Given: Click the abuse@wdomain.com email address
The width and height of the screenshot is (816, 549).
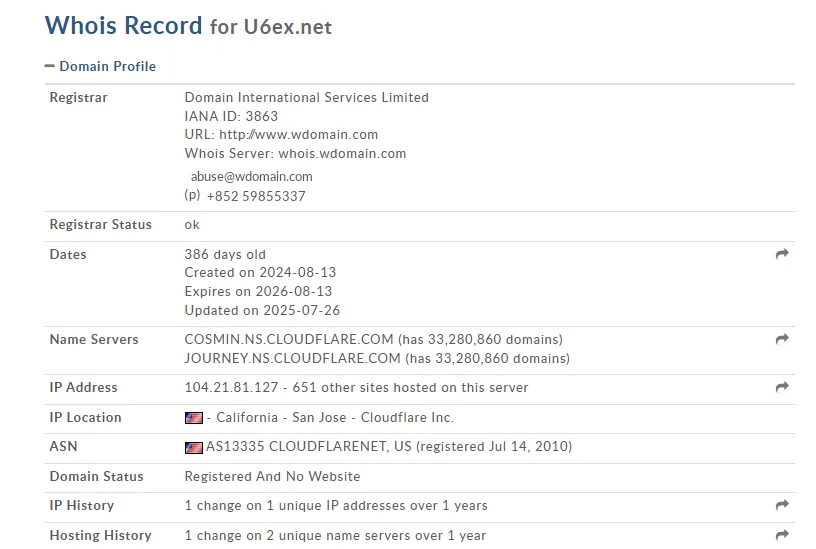Looking at the screenshot, I should pos(252,177).
